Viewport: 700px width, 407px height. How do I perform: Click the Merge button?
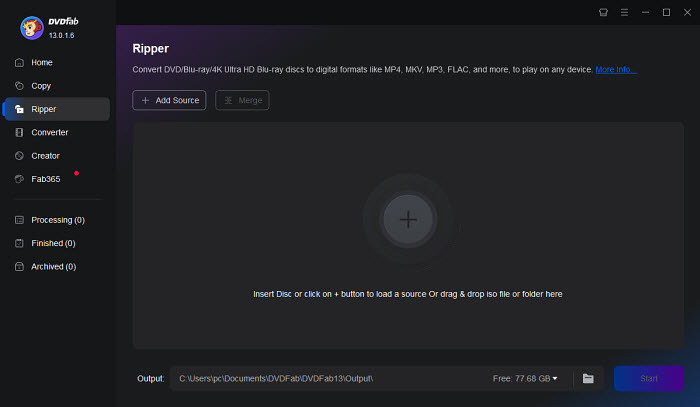242,100
